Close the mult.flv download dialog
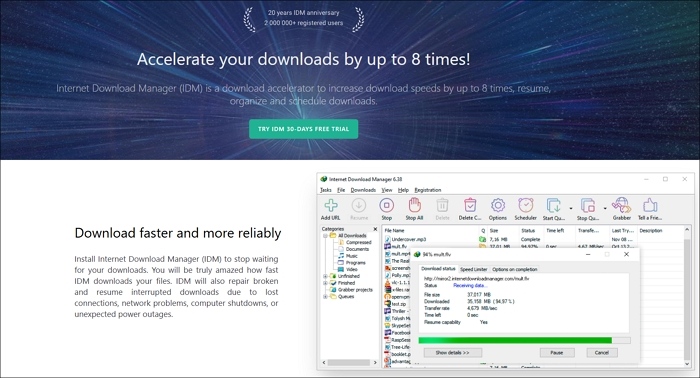The image size is (700, 378). point(626,254)
